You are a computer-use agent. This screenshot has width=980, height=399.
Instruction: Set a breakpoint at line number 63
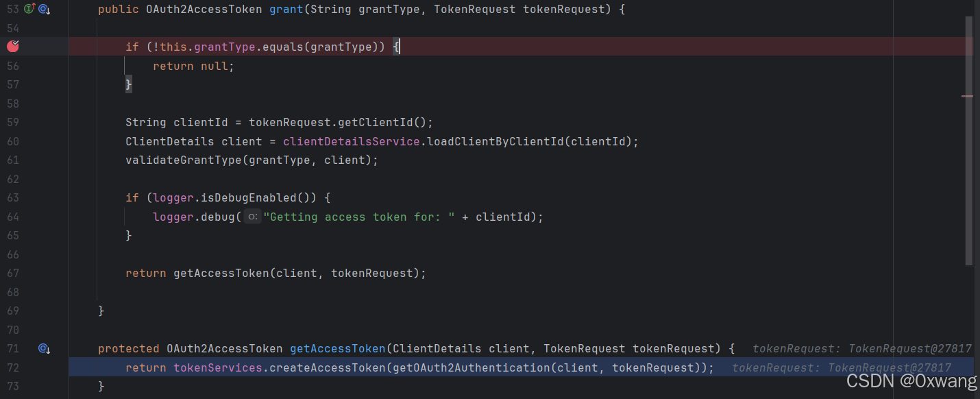(12, 198)
